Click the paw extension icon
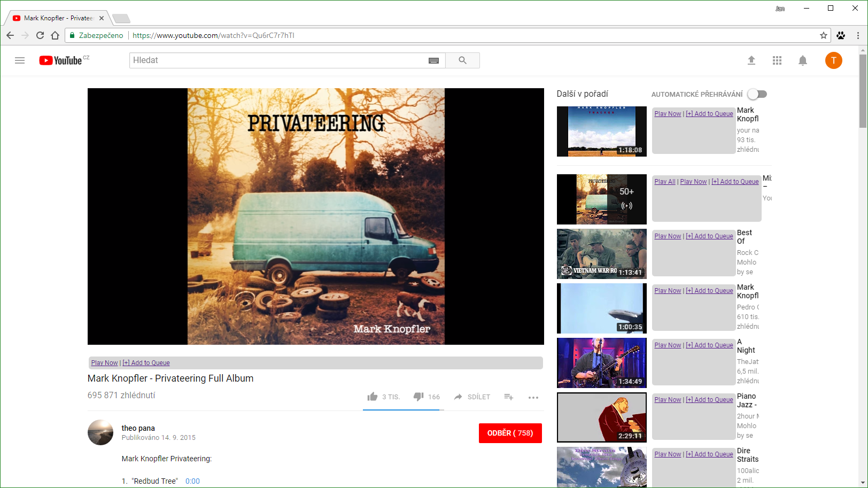 (x=841, y=35)
